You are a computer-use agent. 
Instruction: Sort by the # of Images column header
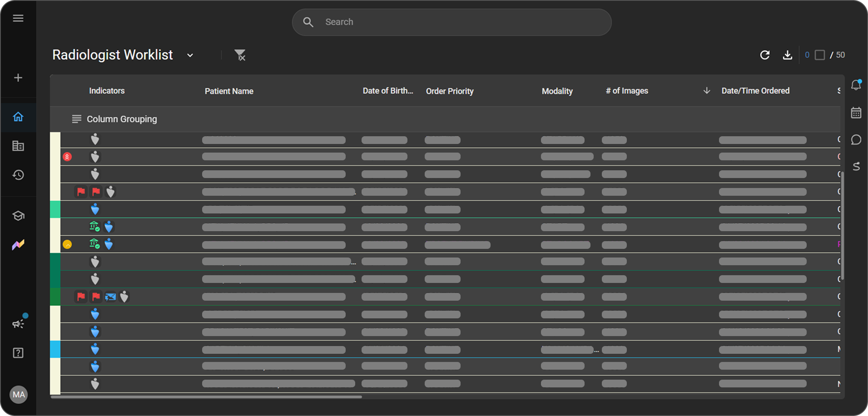point(627,91)
